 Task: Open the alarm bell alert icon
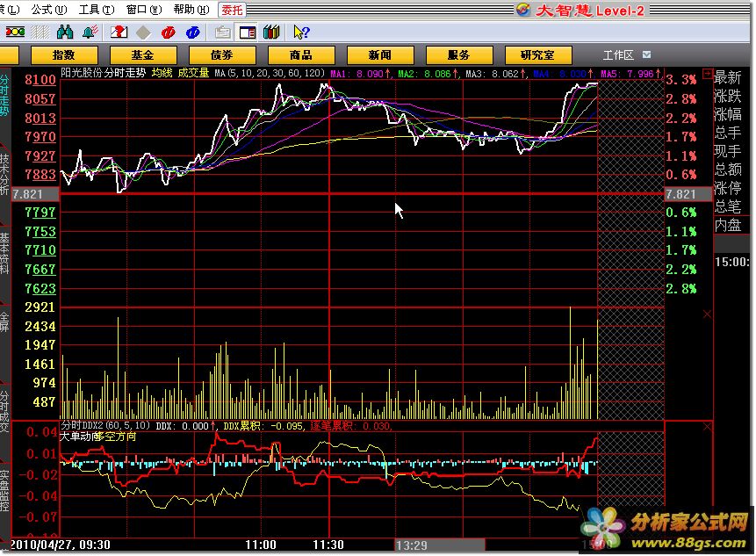(90, 32)
